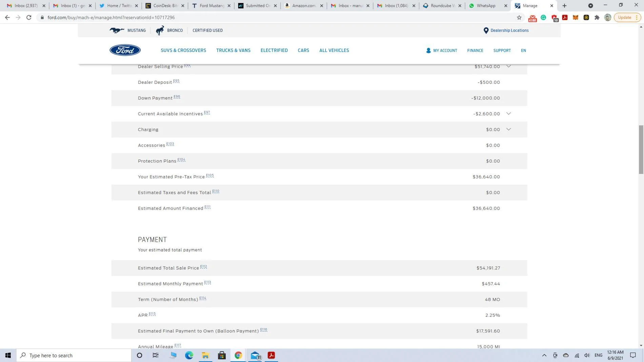
Task: Expand the Dealer Selling Price row
Action: 508,66
